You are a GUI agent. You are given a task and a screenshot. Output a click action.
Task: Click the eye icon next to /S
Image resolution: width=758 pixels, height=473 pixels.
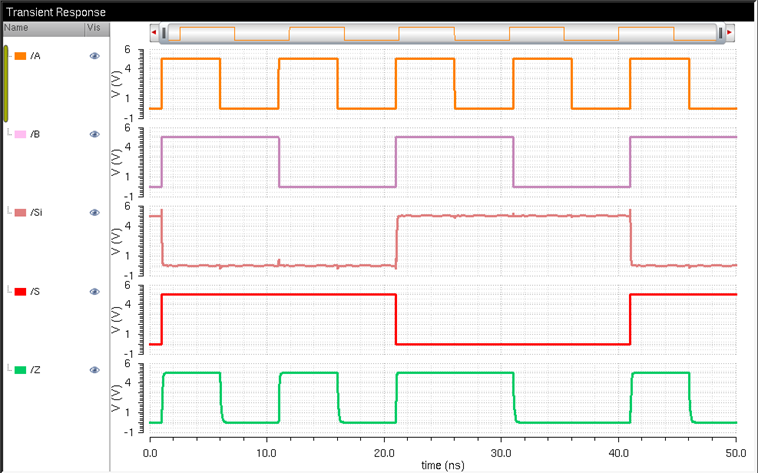94,292
